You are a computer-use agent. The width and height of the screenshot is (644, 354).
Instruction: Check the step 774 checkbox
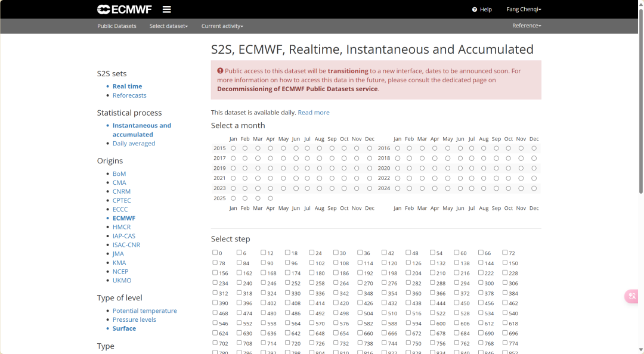pos(505,343)
